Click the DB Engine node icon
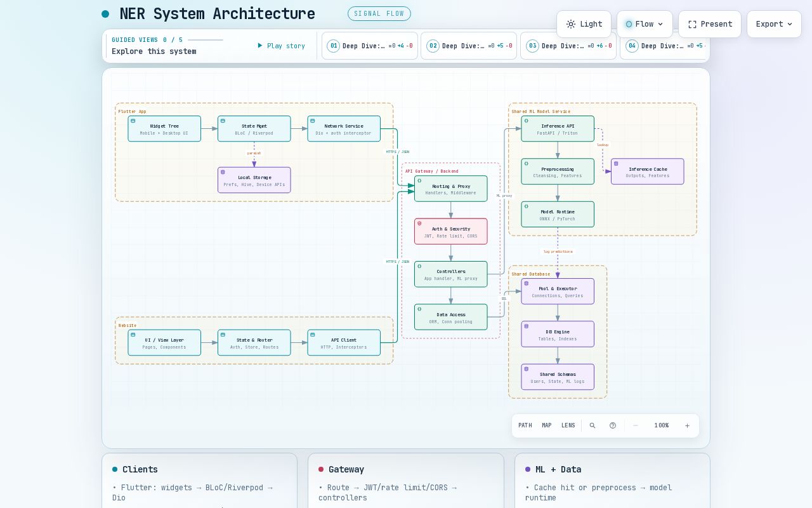The image size is (812, 508). (x=527, y=326)
